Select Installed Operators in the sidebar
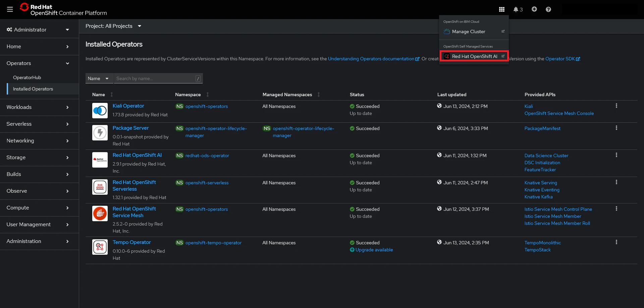Viewport: 644px width, 308px height. pos(43,89)
